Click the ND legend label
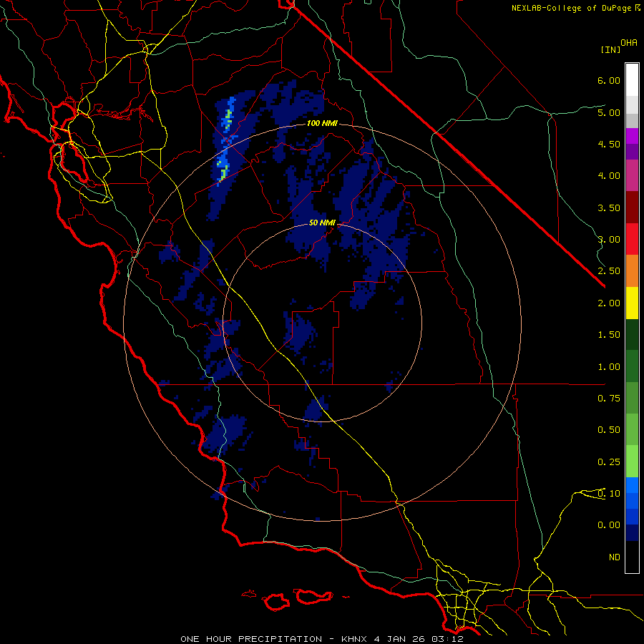644x644 pixels. point(615,557)
